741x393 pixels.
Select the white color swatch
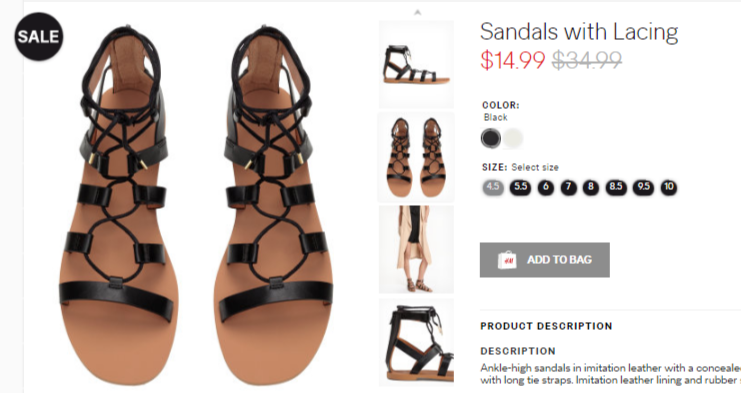513,138
